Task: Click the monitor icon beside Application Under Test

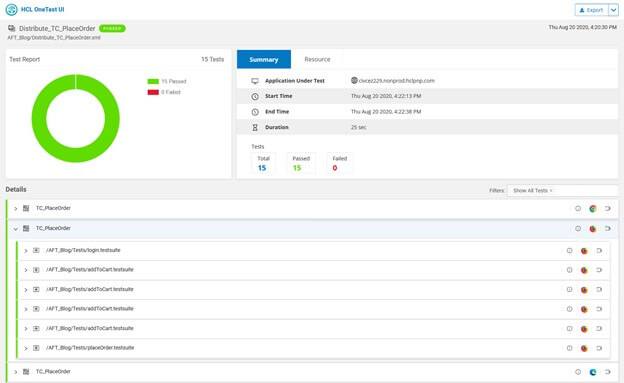Action: pos(255,81)
